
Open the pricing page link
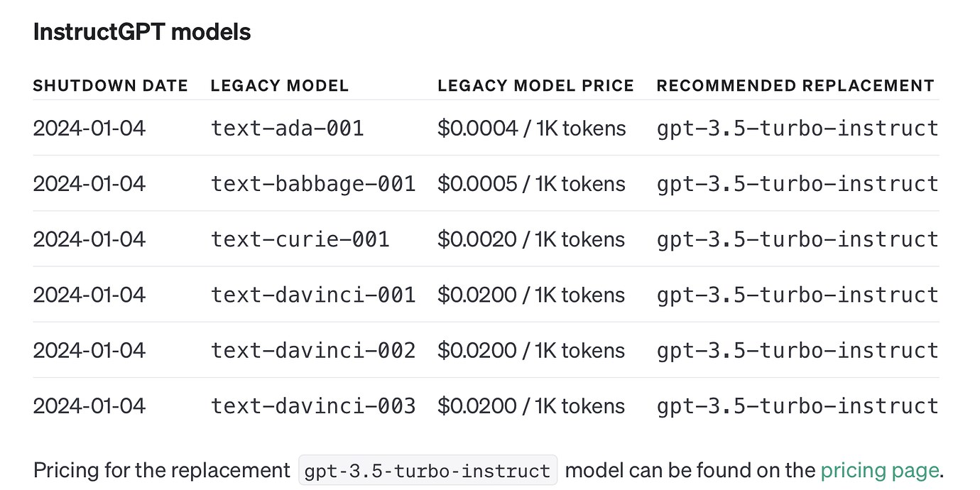(x=880, y=470)
